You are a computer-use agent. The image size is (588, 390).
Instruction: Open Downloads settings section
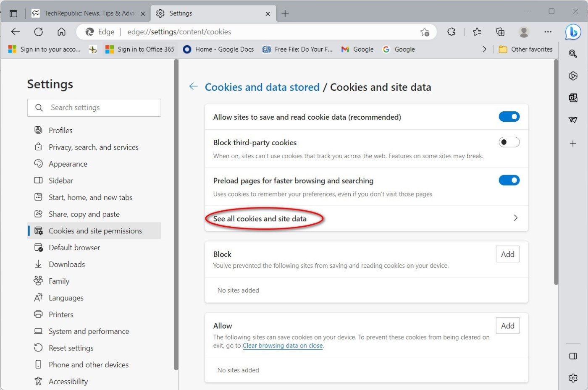pos(94,264)
